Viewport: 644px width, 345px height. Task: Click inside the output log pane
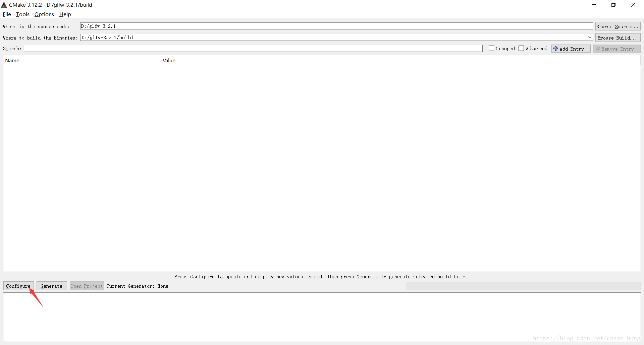tap(322, 317)
